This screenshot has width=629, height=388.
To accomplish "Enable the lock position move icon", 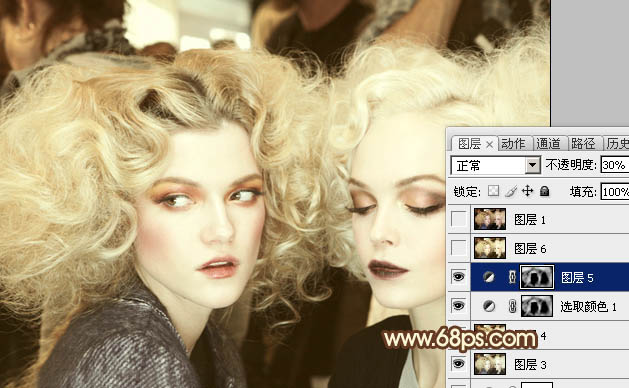I will tap(528, 191).
